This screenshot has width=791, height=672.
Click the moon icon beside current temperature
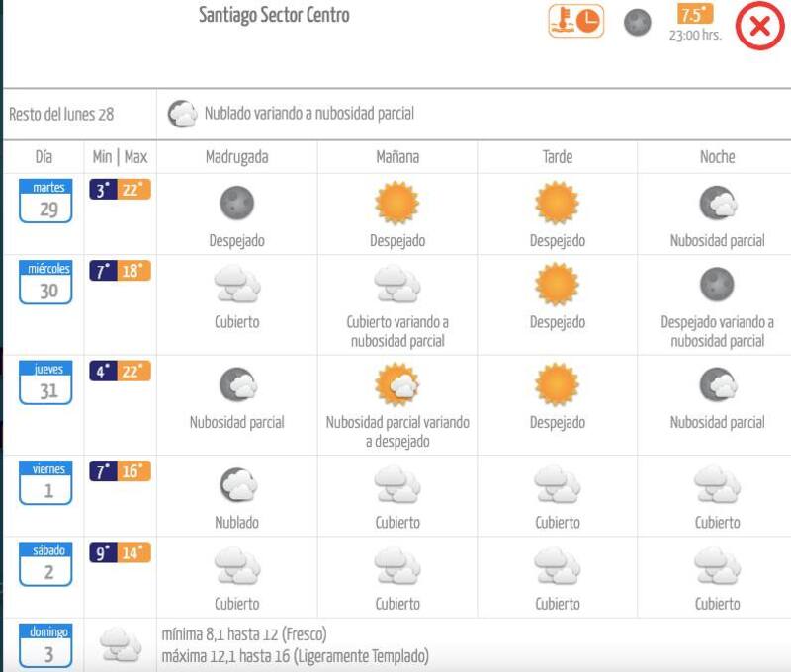[x=638, y=23]
